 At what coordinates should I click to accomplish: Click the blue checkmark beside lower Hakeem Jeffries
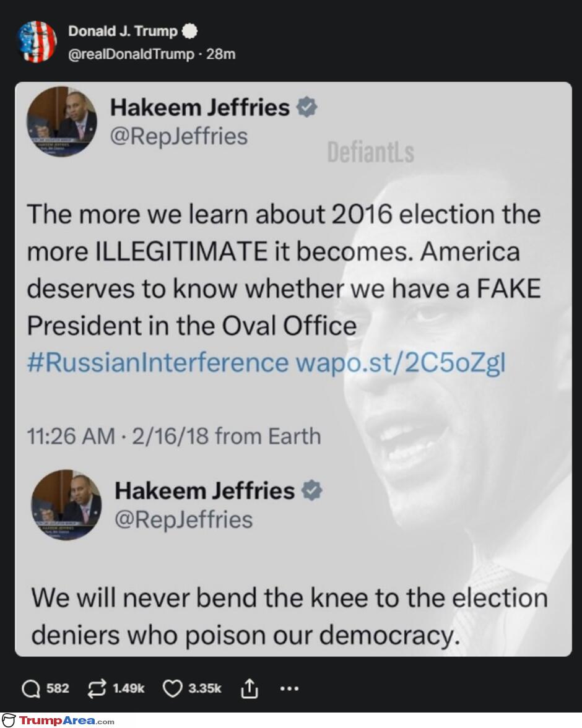(x=311, y=491)
